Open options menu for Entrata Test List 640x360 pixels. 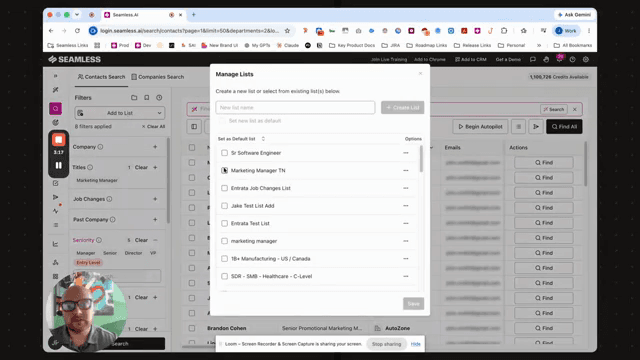406,223
